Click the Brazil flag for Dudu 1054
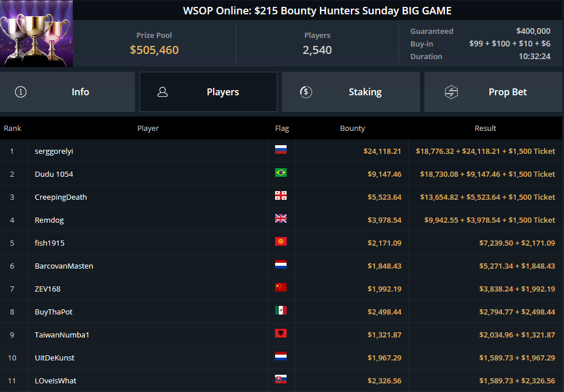 click(x=280, y=172)
